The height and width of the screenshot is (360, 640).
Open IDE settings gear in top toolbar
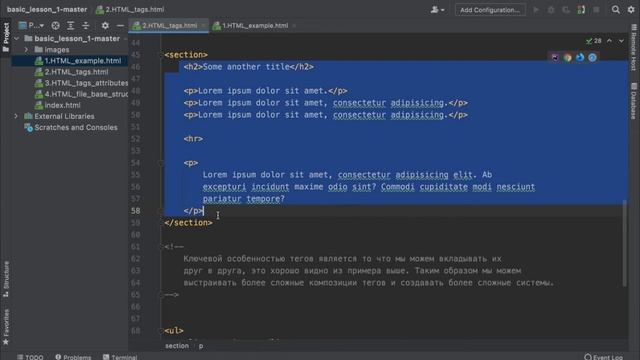point(631,9)
